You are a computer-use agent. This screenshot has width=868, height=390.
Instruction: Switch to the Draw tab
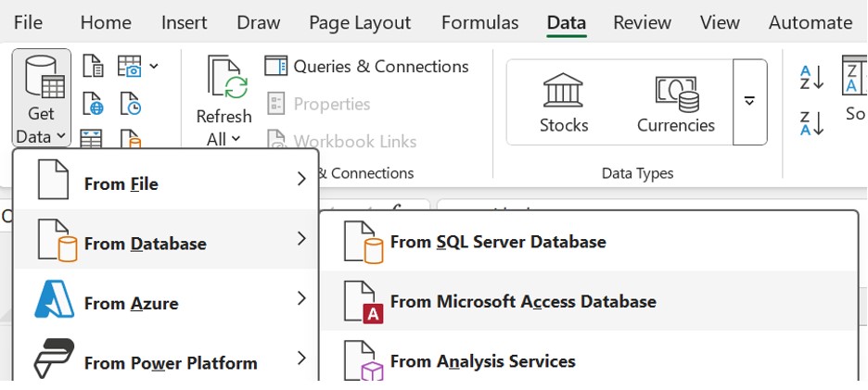258,22
